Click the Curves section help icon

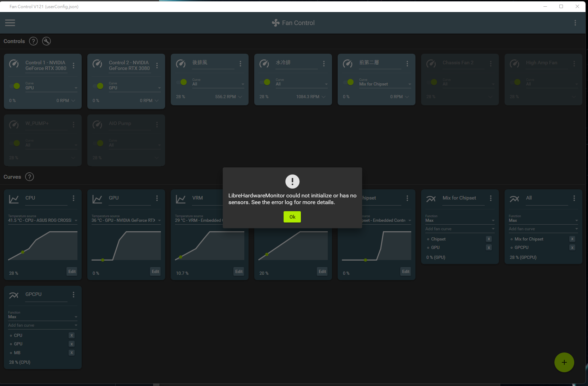click(29, 177)
